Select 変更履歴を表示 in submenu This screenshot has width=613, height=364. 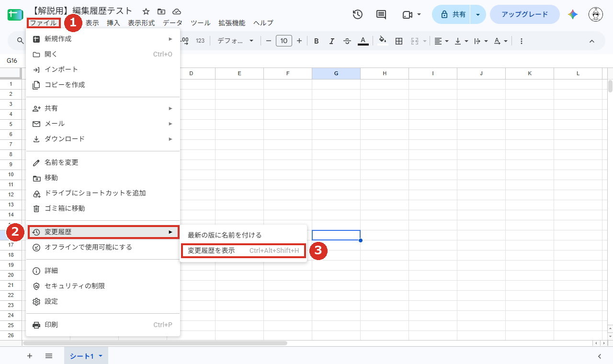coord(243,250)
